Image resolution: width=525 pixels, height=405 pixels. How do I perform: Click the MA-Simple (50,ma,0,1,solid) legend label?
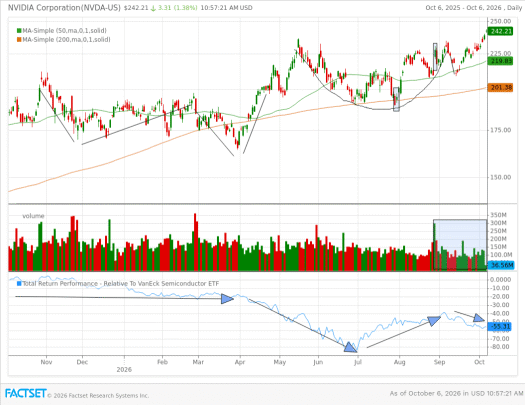tap(65, 31)
